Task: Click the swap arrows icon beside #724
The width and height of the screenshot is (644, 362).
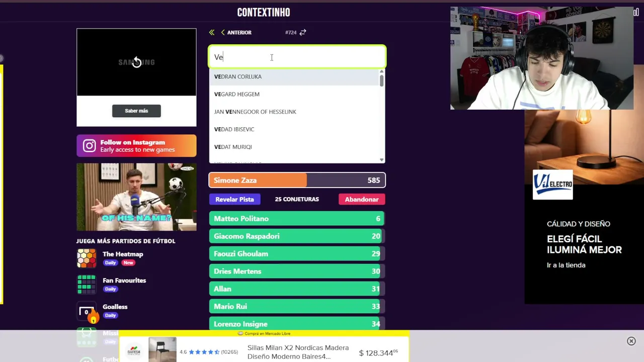Action: [303, 32]
